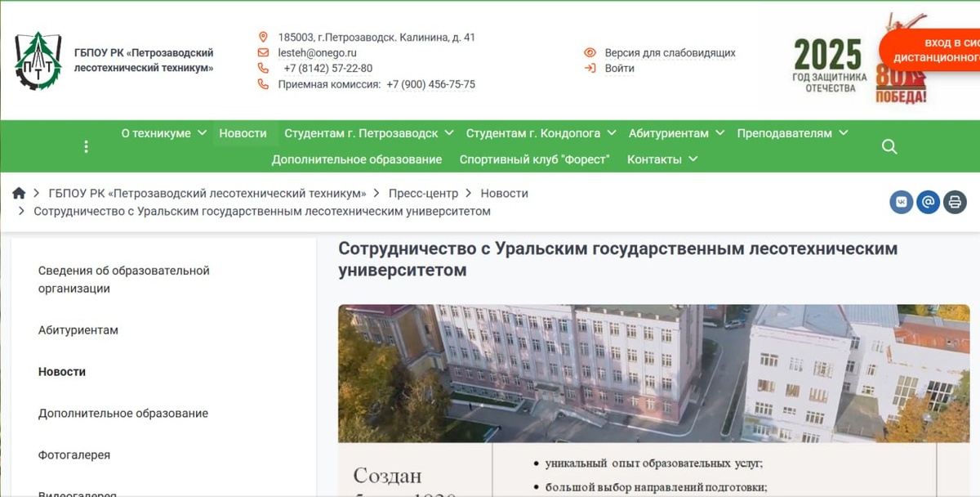The image size is (980, 497).
Task: Click the Войти login link
Action: click(619, 68)
